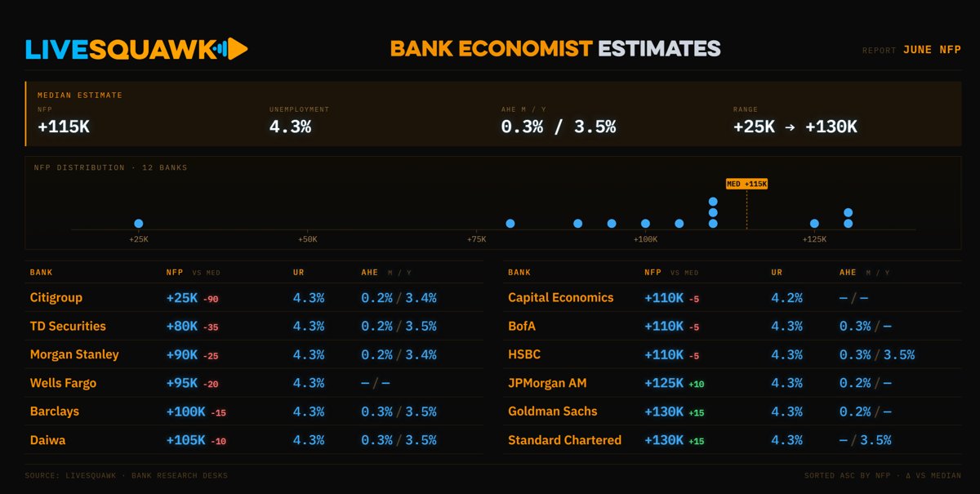Click the Bank Economist Estimates title

[x=555, y=48]
